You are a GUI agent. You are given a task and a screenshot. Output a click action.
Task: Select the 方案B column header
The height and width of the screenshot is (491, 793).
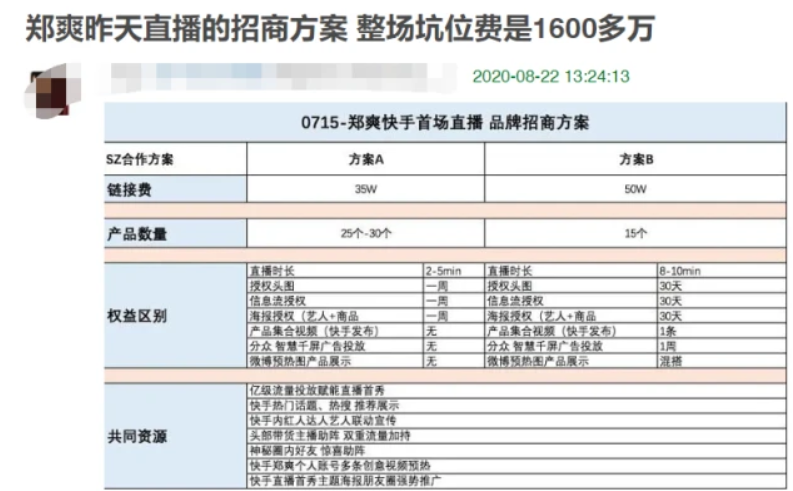click(636, 159)
